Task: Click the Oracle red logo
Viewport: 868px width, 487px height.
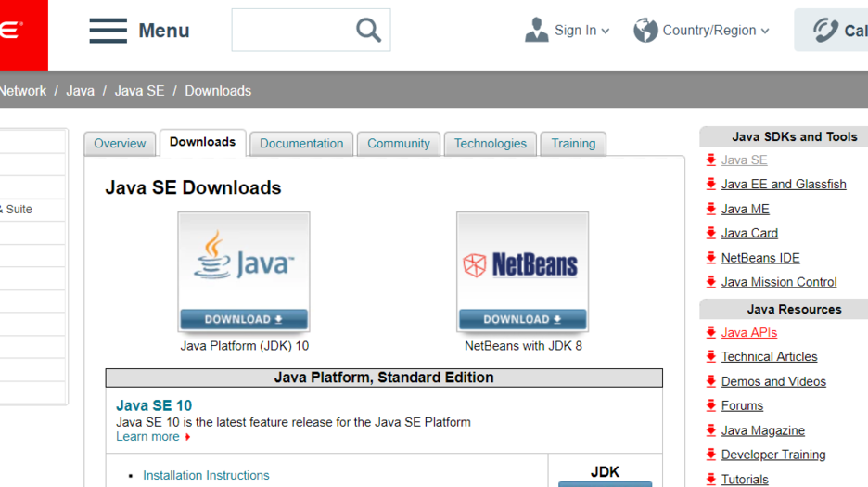Action: (x=24, y=35)
